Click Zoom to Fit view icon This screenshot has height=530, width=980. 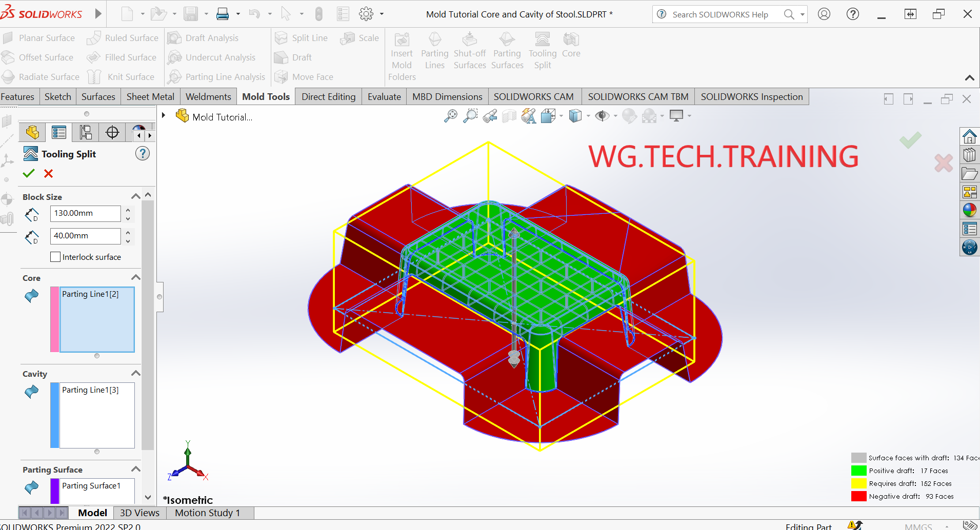(450, 116)
